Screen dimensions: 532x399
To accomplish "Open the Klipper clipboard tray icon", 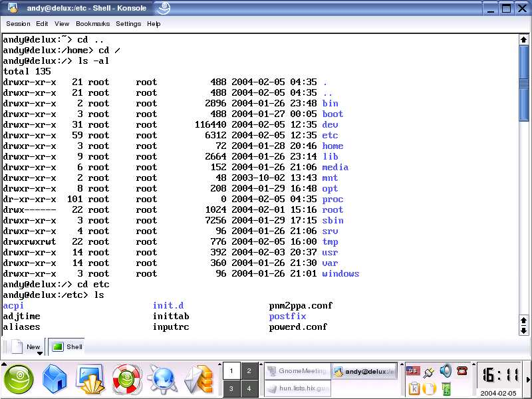I will click(x=414, y=388).
